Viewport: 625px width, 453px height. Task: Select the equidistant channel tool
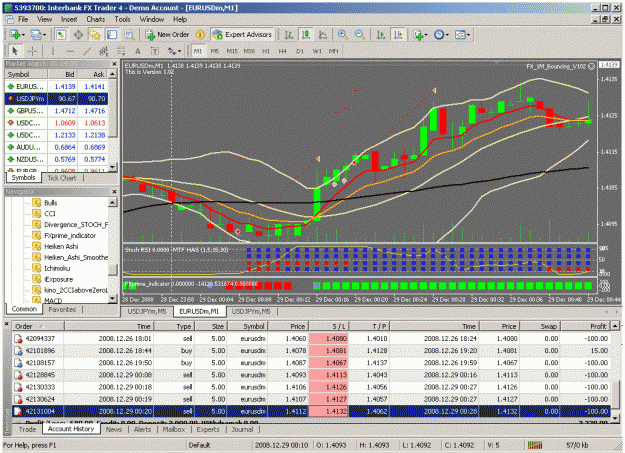pyautogui.click(x=104, y=51)
